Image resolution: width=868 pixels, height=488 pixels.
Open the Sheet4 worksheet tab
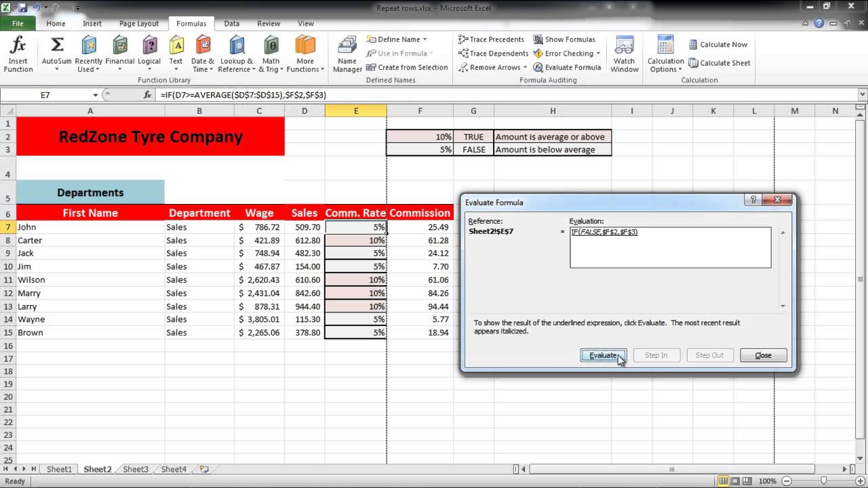point(174,469)
